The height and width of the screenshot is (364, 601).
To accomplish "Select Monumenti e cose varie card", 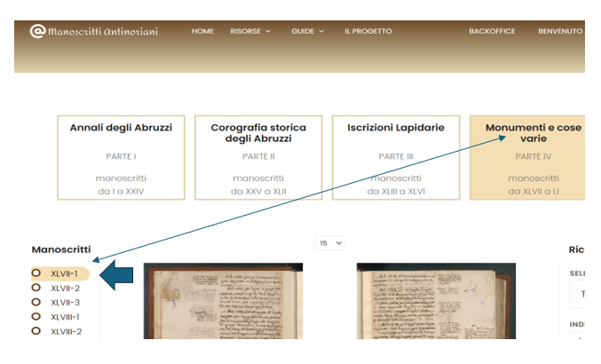I will (x=527, y=157).
